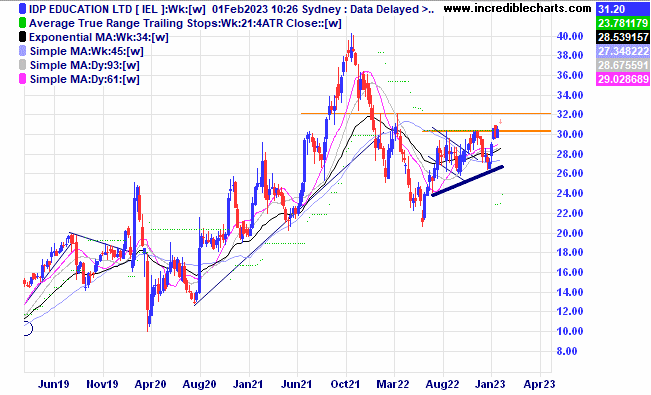Click the 29.028689 magenta value box
Image resolution: width=651 pixels, height=395 pixels.
[623, 79]
